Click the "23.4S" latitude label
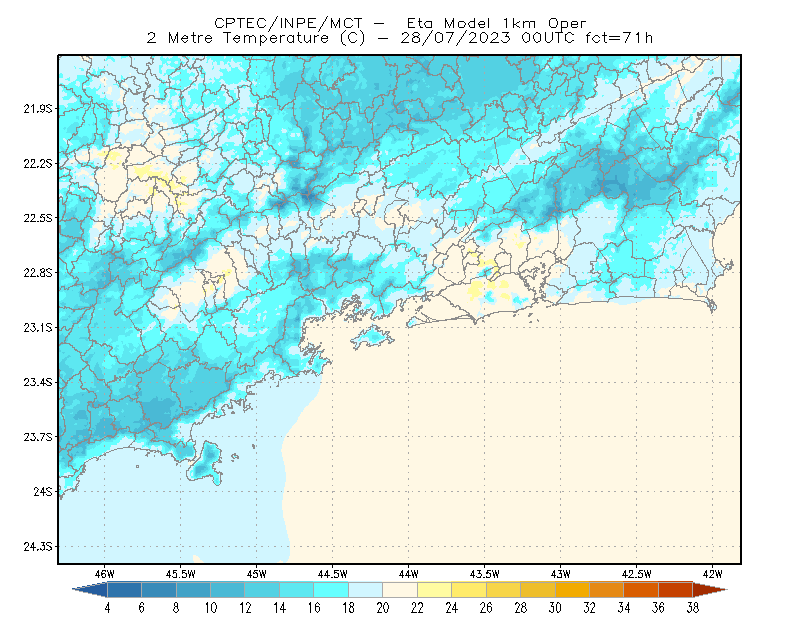This screenshot has width=800, height=618. (x=38, y=382)
